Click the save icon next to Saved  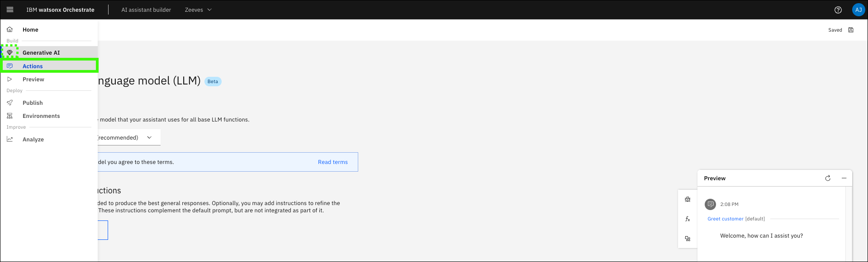point(851,30)
